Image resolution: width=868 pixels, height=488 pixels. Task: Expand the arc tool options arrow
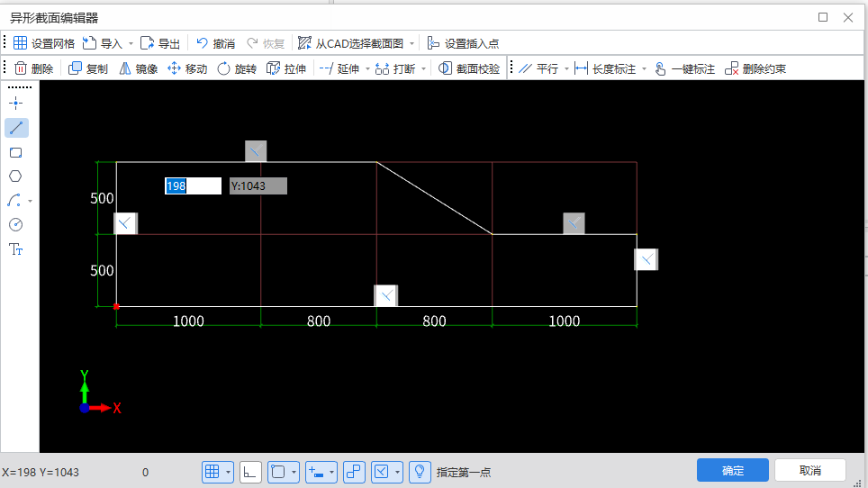point(30,201)
